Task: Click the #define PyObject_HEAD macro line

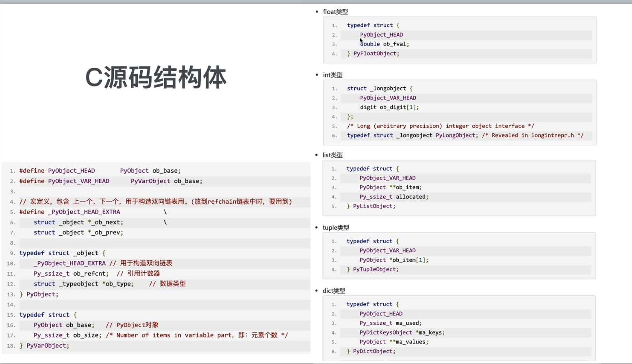Action: (100, 171)
